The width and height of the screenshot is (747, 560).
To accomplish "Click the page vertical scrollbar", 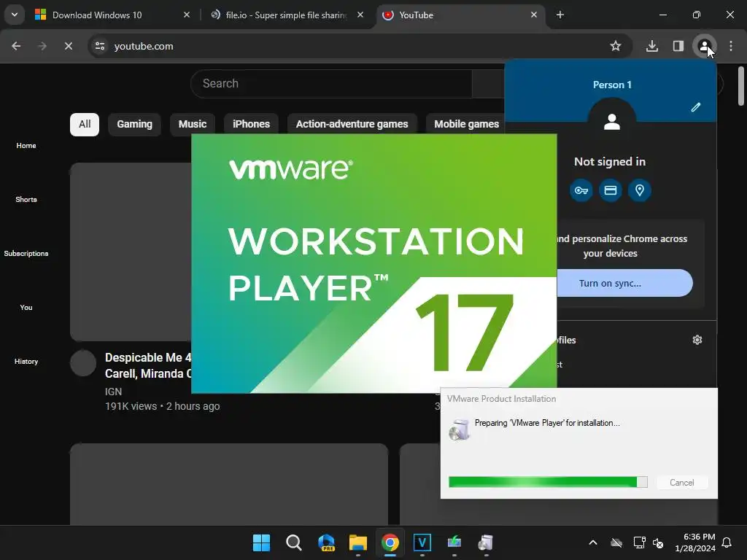I will 741,86.
